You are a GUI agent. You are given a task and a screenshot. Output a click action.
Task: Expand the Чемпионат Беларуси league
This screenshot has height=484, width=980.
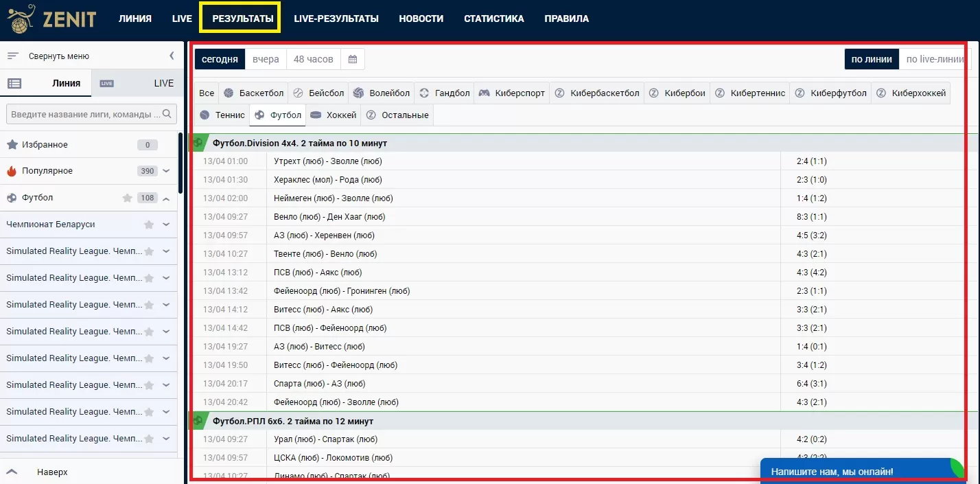coord(166,224)
